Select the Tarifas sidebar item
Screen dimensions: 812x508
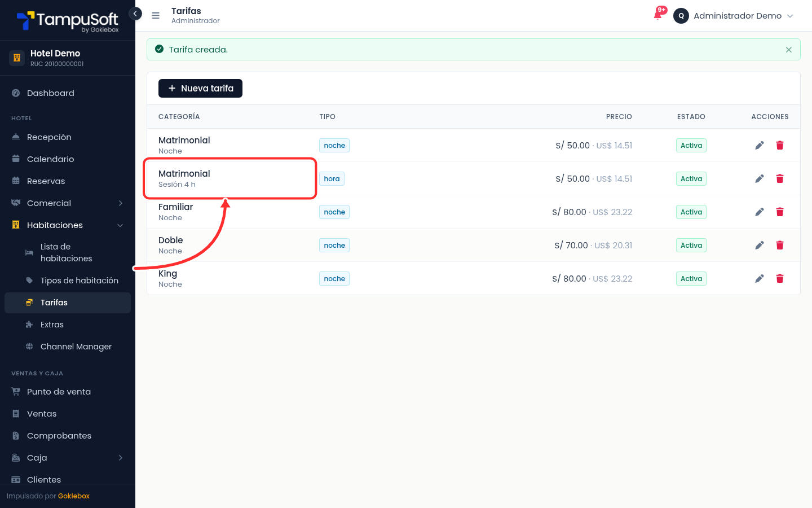[x=68, y=303]
